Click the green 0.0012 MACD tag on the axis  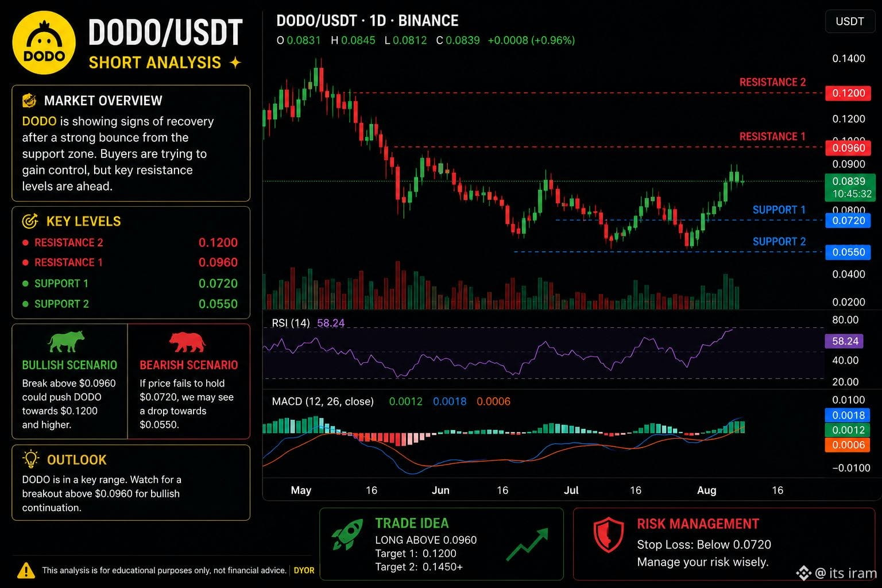[x=848, y=430]
